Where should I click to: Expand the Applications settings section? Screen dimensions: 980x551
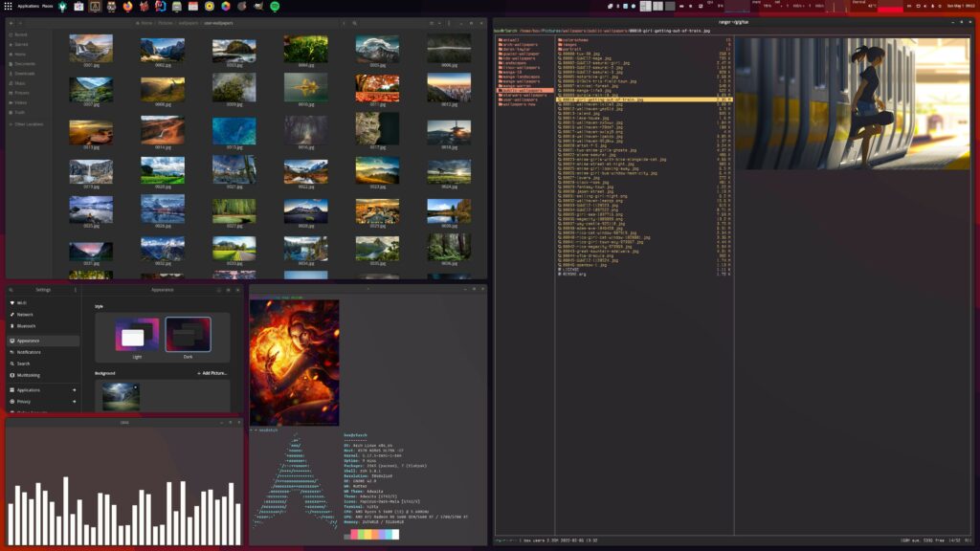[42, 389]
